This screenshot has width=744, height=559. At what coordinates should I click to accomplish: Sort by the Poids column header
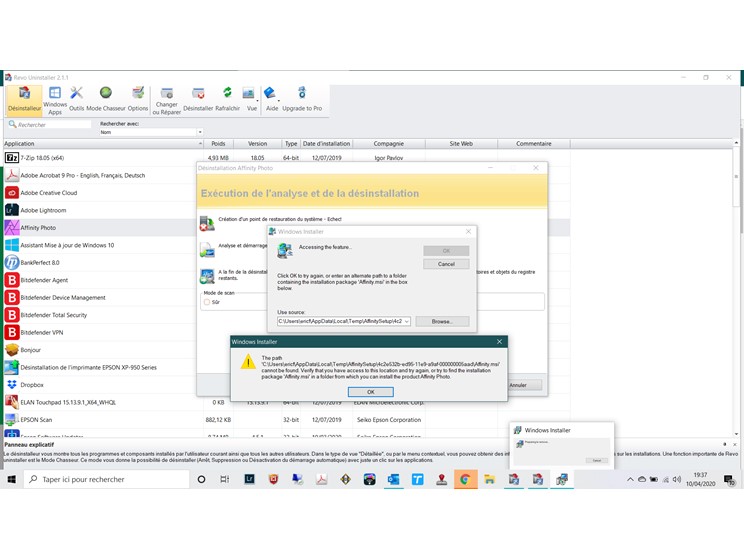coord(218,143)
